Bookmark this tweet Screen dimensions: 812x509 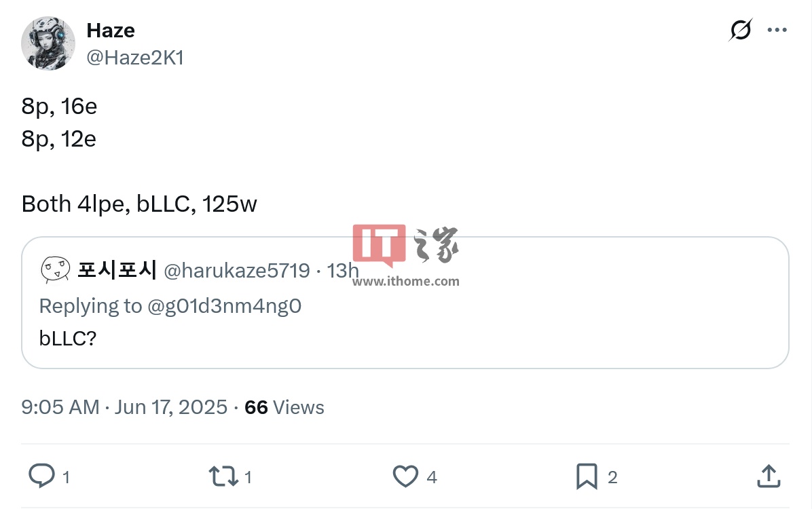point(587,476)
